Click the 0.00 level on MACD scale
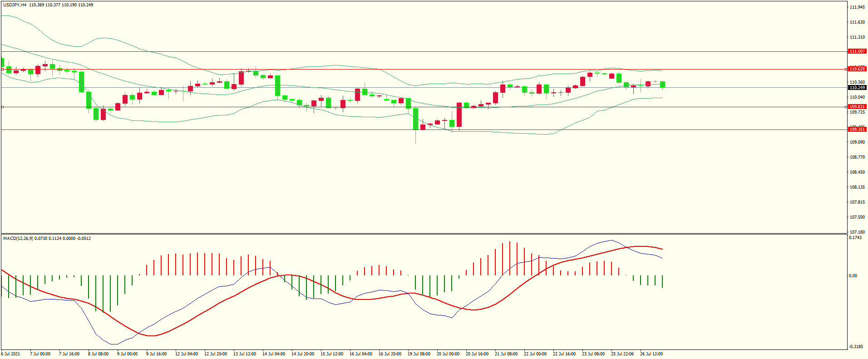The width and height of the screenshot is (868, 359). tap(853, 276)
